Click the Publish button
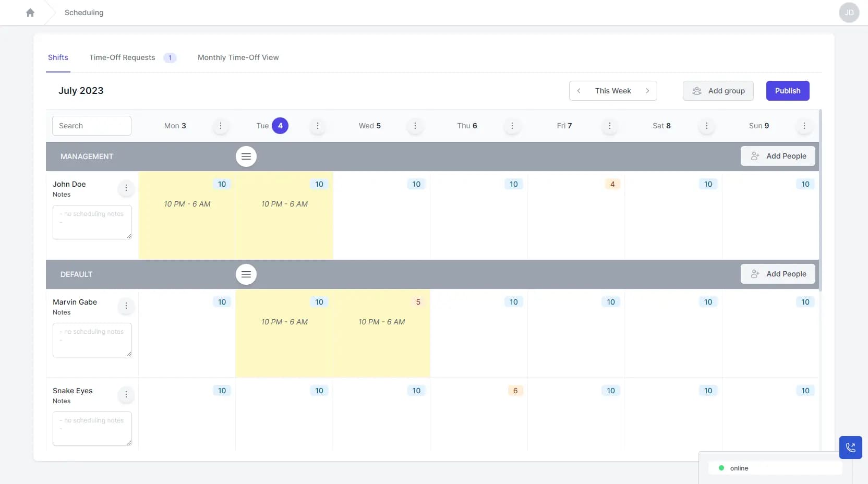The width and height of the screenshot is (868, 484). 787,91
